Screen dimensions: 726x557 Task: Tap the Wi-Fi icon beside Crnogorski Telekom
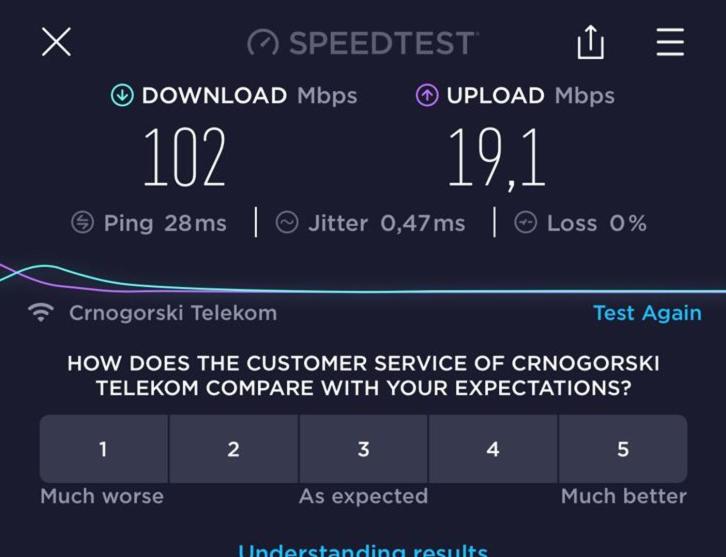coord(41,313)
